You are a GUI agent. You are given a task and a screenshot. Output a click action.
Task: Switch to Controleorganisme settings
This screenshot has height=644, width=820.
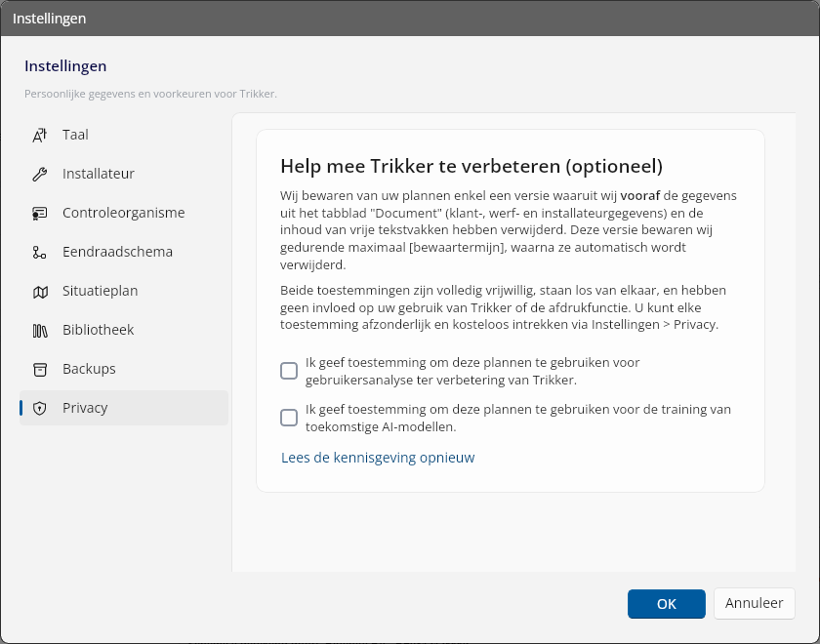124,213
